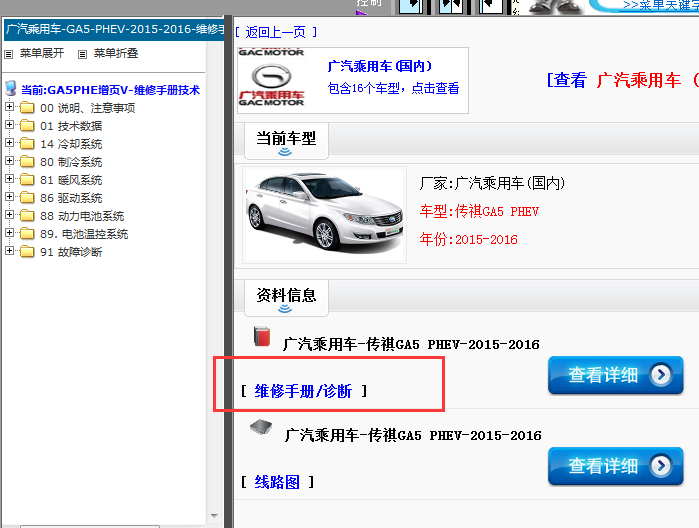Open the 线路图 link

(x=277, y=482)
